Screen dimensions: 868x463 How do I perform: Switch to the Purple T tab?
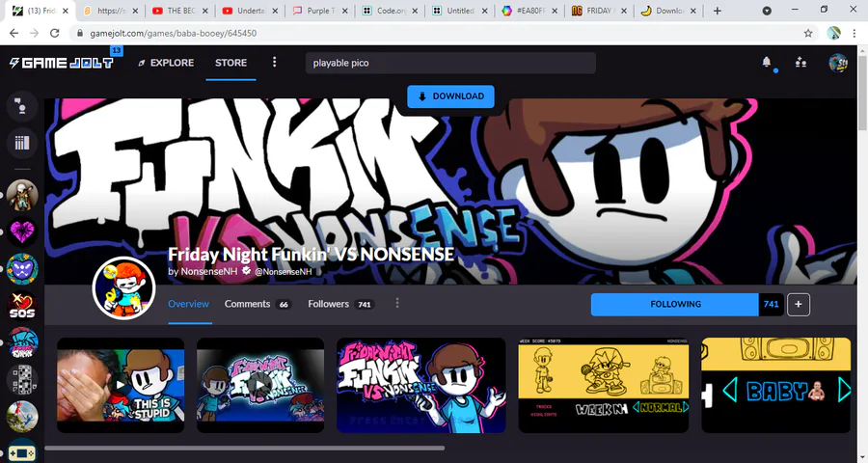[x=320, y=11]
